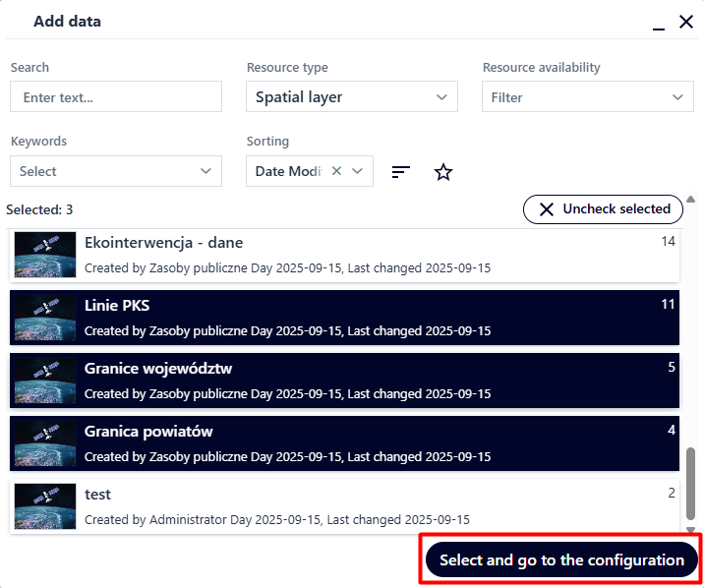Clear the Date Modified sorting selection

[x=336, y=171]
